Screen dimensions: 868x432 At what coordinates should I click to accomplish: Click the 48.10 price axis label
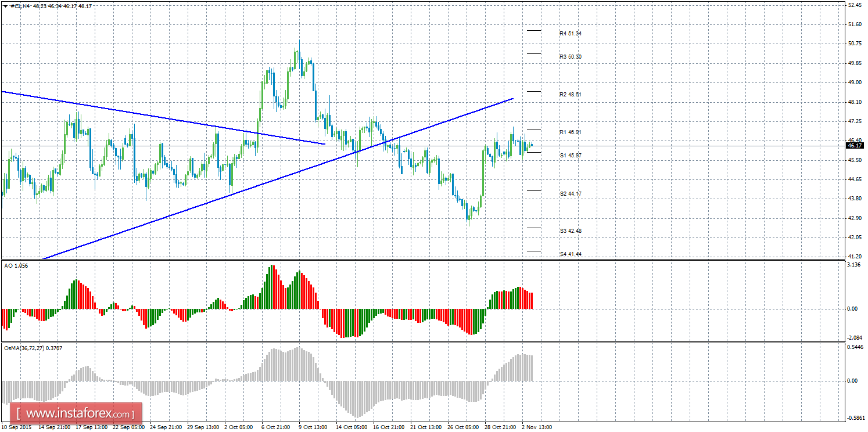click(x=855, y=102)
